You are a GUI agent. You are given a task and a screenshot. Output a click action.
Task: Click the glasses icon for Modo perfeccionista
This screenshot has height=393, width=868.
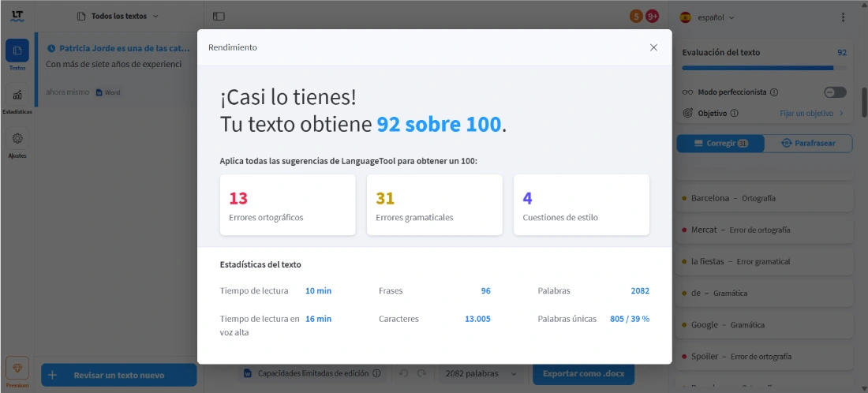[687, 92]
